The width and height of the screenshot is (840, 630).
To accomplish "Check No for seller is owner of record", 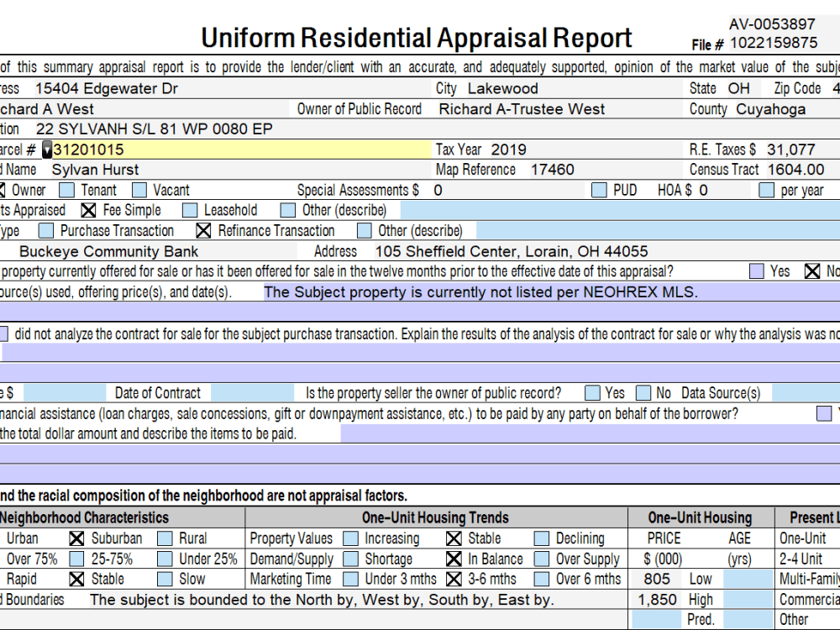I will tap(643, 393).
